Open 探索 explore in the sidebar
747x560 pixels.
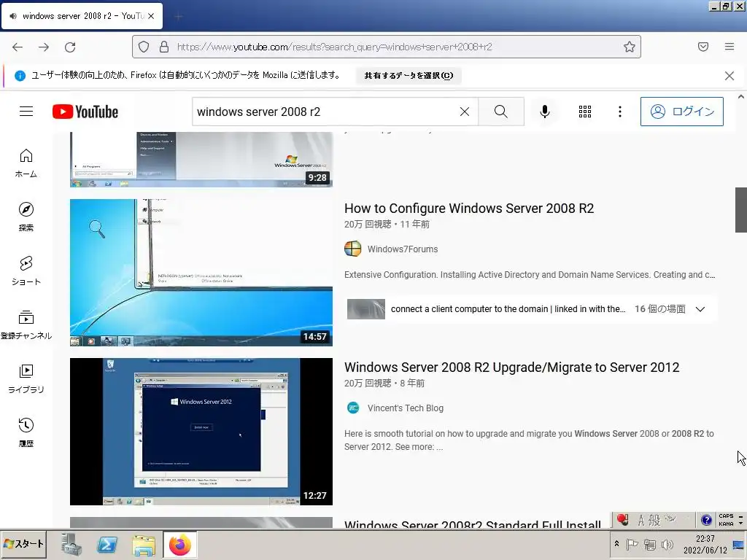pos(26,217)
